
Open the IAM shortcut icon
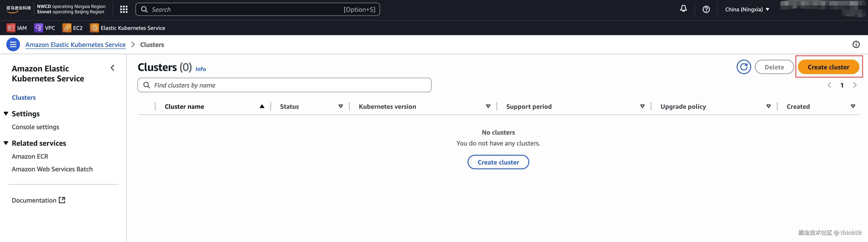11,28
